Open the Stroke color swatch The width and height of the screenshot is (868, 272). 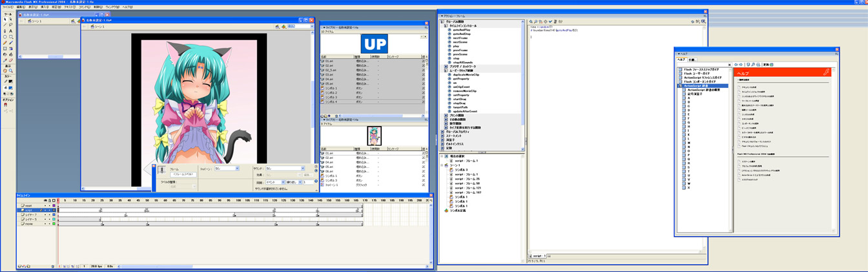[11, 81]
